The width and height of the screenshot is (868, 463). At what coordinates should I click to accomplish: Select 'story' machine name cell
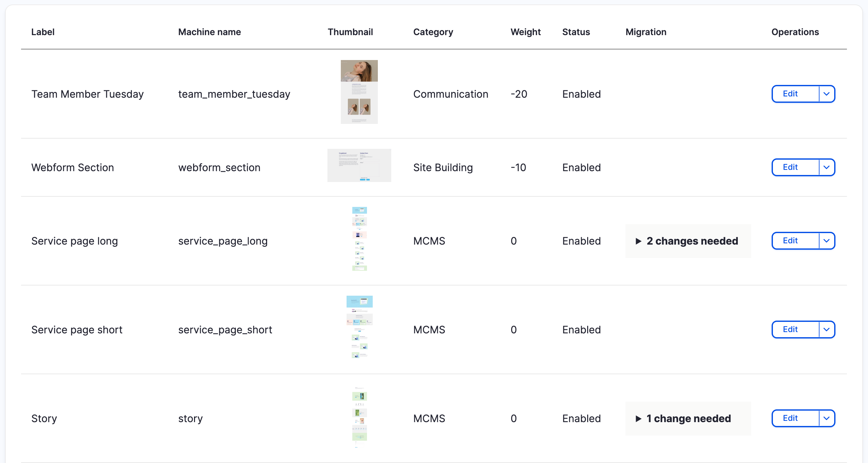pos(191,419)
